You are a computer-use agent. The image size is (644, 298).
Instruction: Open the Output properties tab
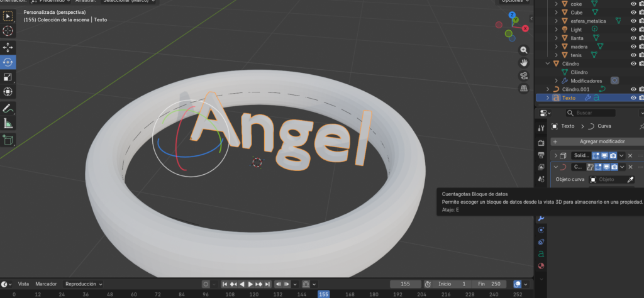pos(541,155)
